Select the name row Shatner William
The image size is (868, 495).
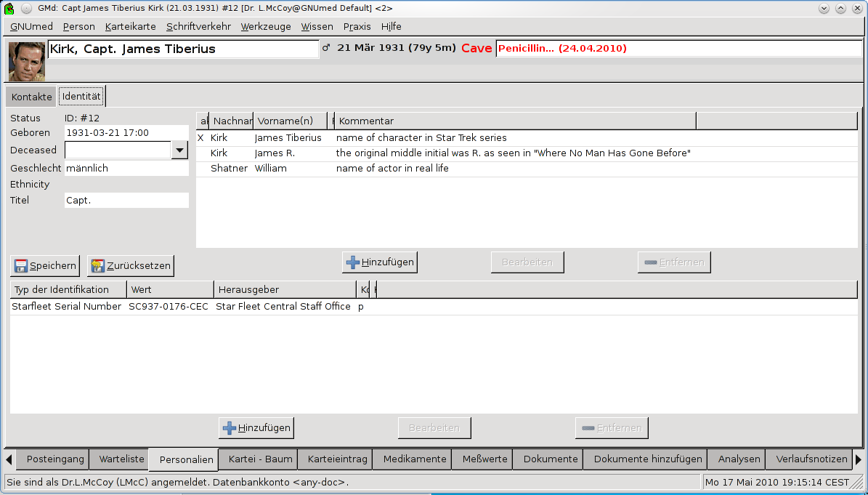tap(527, 169)
